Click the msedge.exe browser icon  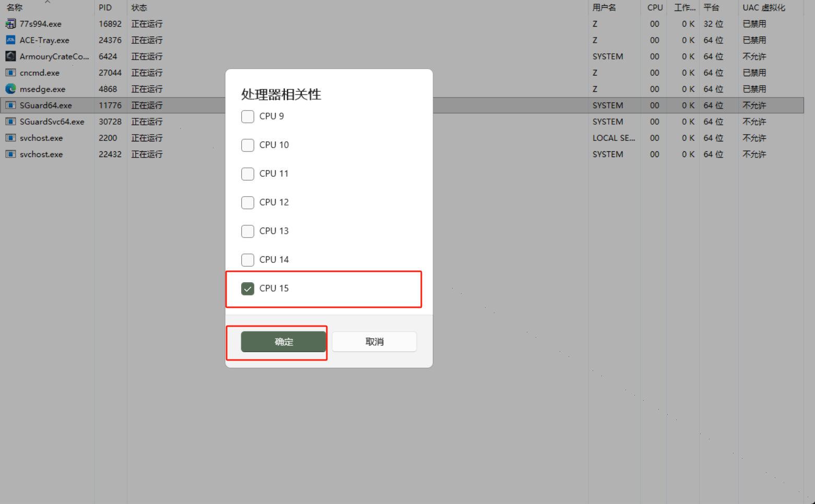[x=10, y=89]
